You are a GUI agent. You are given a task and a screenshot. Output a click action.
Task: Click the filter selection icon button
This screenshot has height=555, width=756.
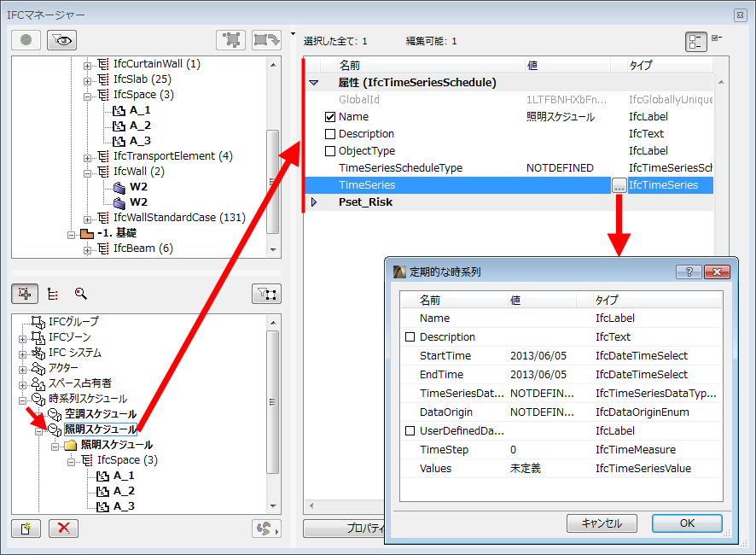[266, 294]
